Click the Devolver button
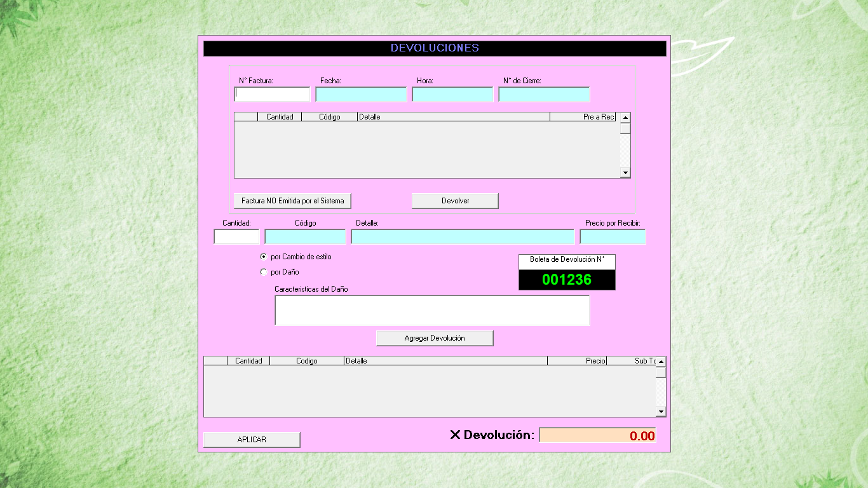This screenshot has width=868, height=488. (x=455, y=201)
